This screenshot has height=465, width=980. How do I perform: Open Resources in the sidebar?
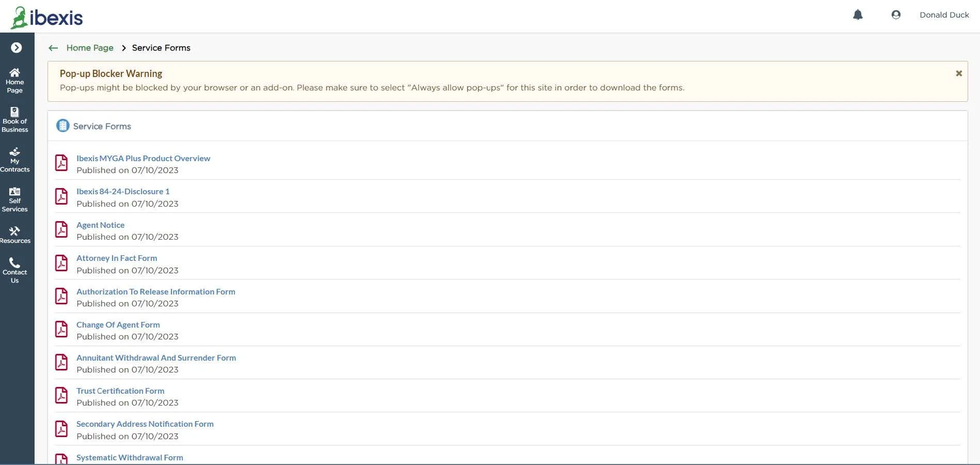pyautogui.click(x=15, y=235)
